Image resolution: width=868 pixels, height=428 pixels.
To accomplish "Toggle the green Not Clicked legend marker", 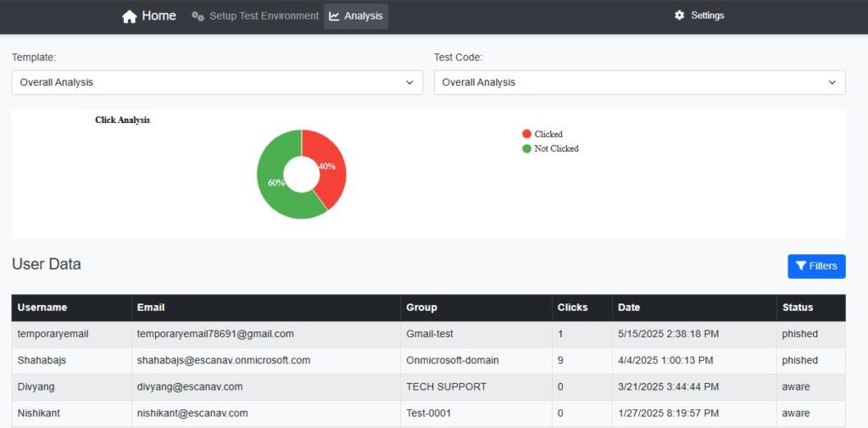I will pos(526,148).
